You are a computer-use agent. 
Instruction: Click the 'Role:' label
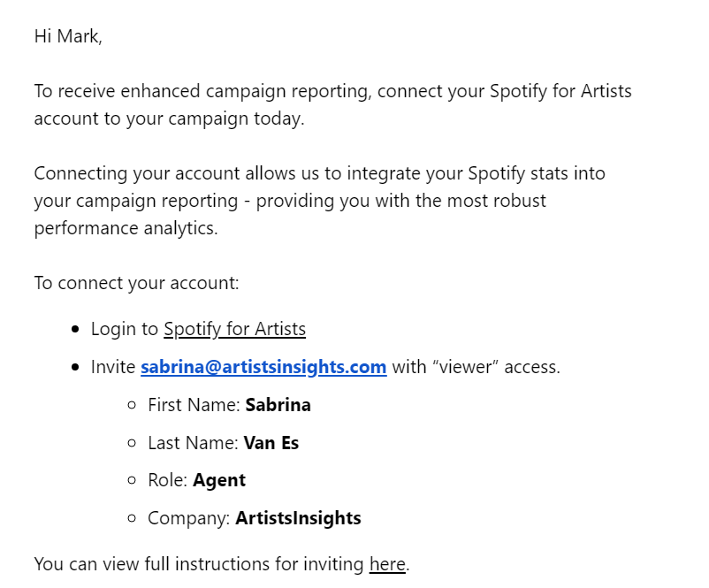point(168,480)
